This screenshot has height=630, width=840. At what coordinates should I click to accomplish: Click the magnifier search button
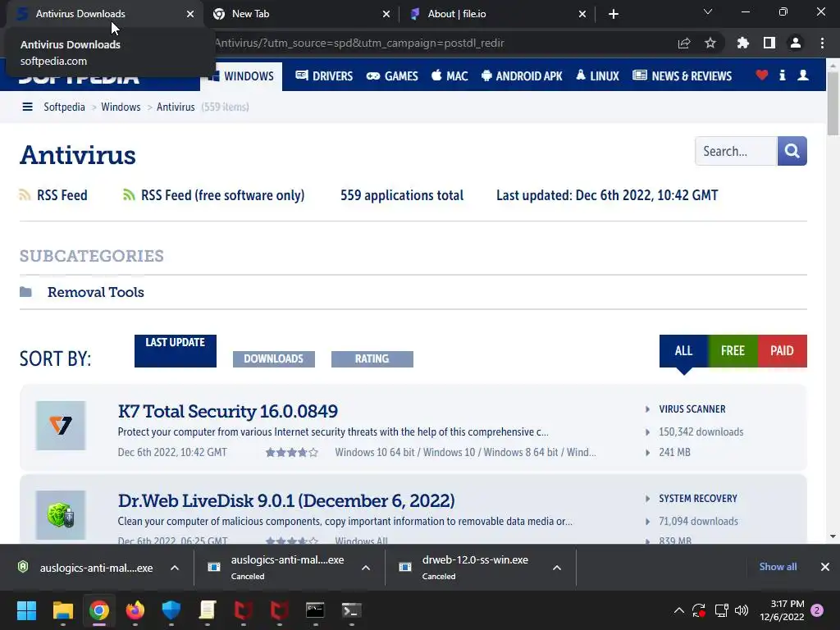point(792,151)
